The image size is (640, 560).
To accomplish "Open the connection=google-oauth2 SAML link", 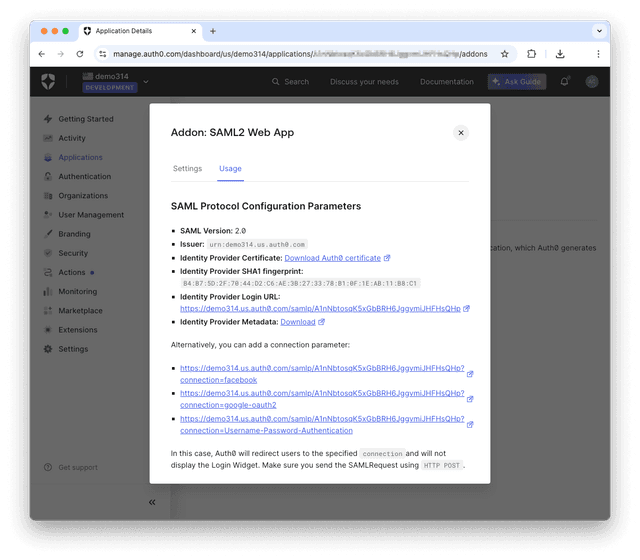I will tap(322, 399).
